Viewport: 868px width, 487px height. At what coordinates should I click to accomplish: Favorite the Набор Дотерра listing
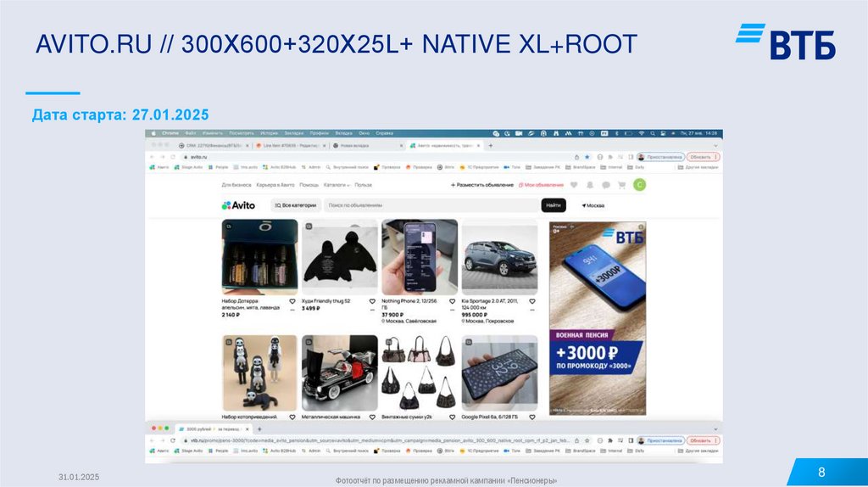point(292,301)
